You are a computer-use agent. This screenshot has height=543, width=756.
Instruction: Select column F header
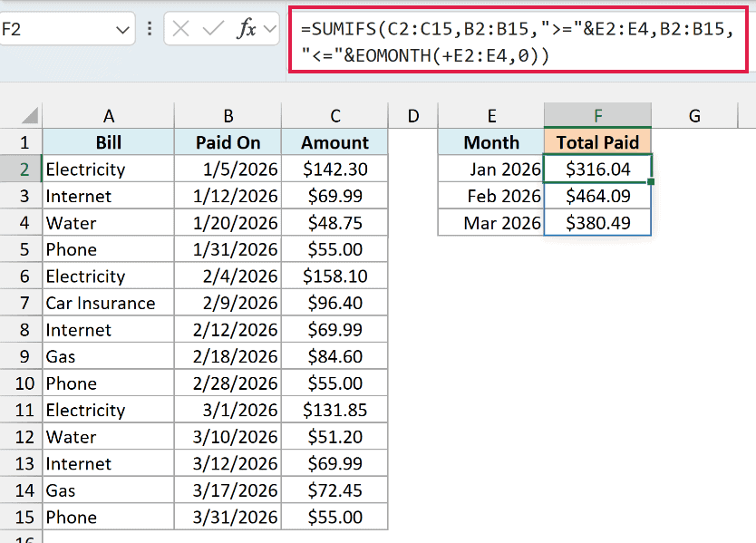point(598,116)
